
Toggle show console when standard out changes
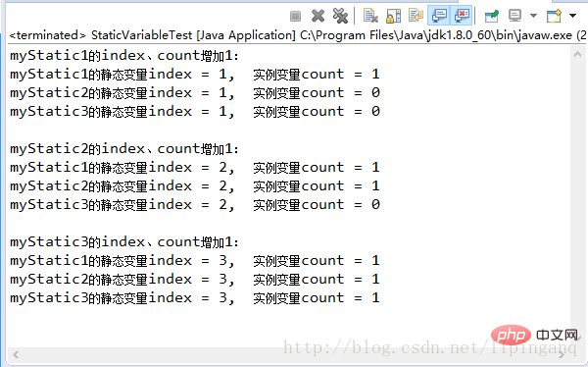tap(439, 16)
